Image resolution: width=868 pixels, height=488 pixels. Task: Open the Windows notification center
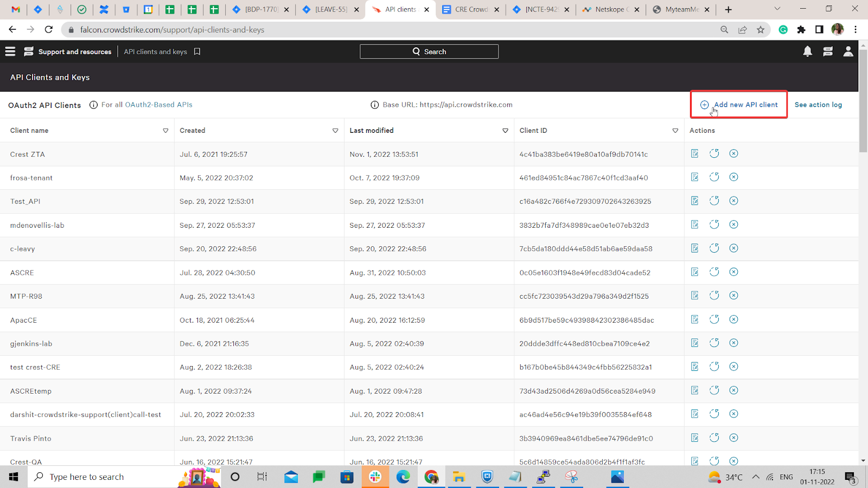click(x=851, y=477)
